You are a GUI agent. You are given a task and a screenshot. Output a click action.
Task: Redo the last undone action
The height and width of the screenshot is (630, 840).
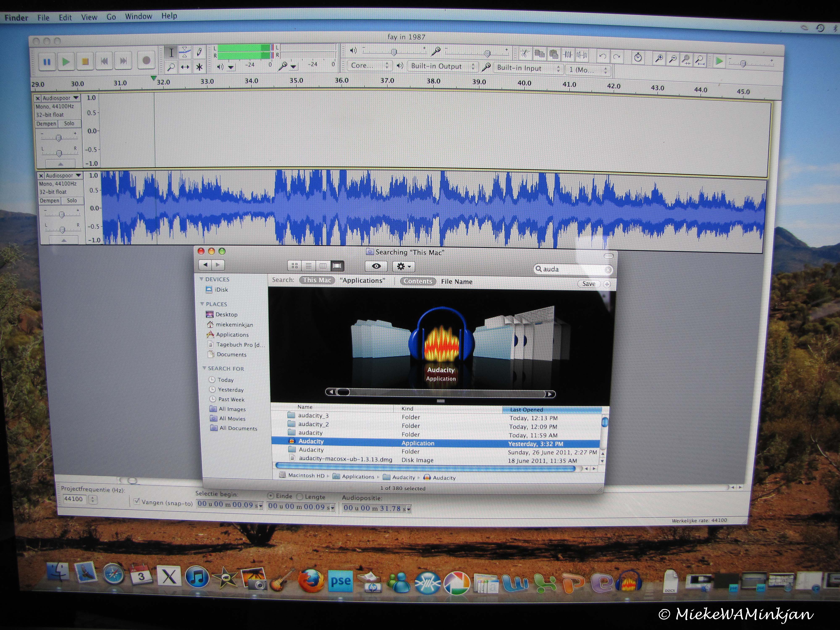[617, 56]
